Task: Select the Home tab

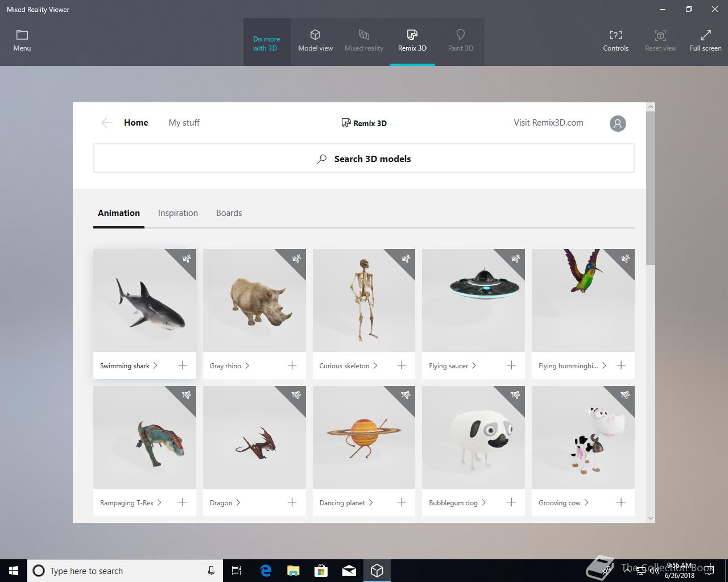Action: coord(136,123)
